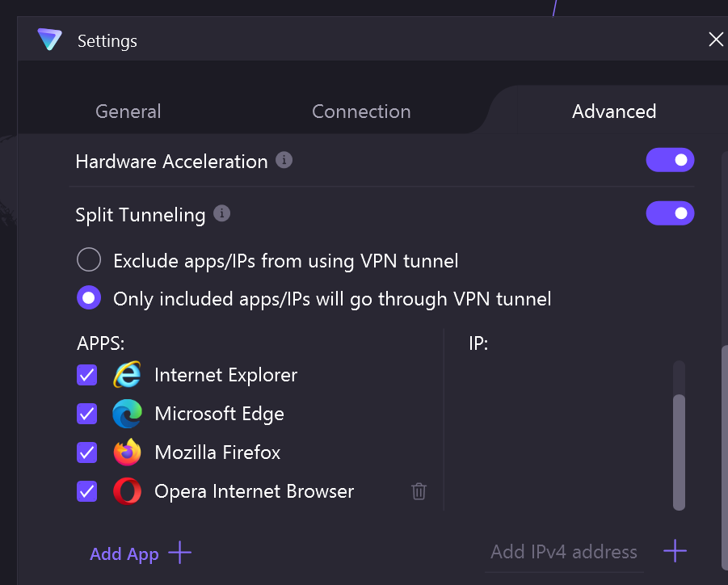The height and width of the screenshot is (585, 728).
Task: Select Exclude apps/IPs from VPN tunnel
Action: point(89,260)
